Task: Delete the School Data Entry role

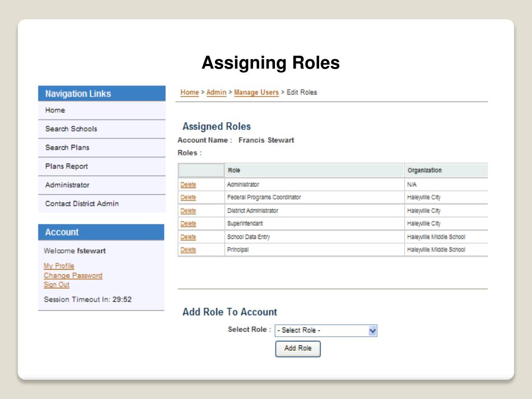Action: (188, 237)
